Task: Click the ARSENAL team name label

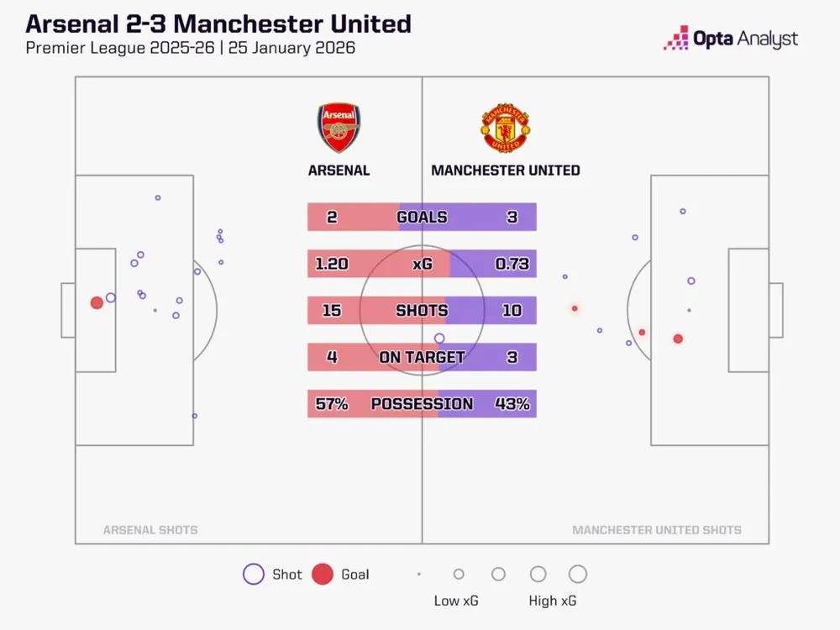Action: 339,170
